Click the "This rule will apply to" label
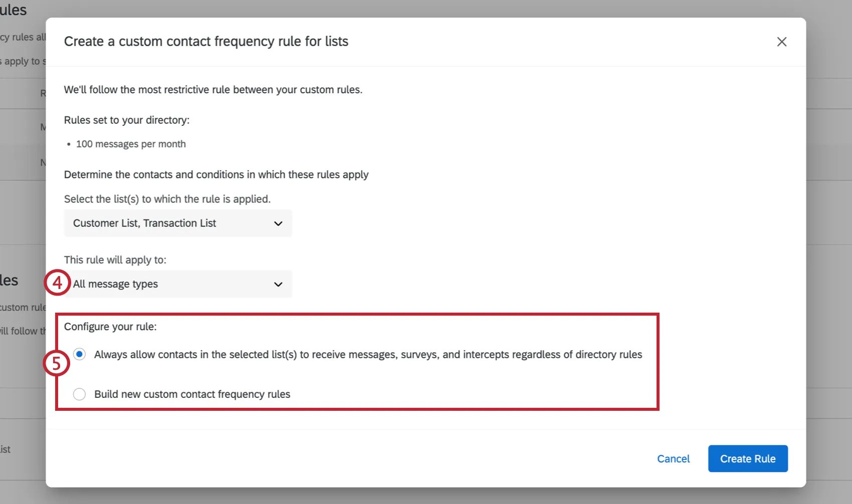The height and width of the screenshot is (504, 852). [x=115, y=260]
